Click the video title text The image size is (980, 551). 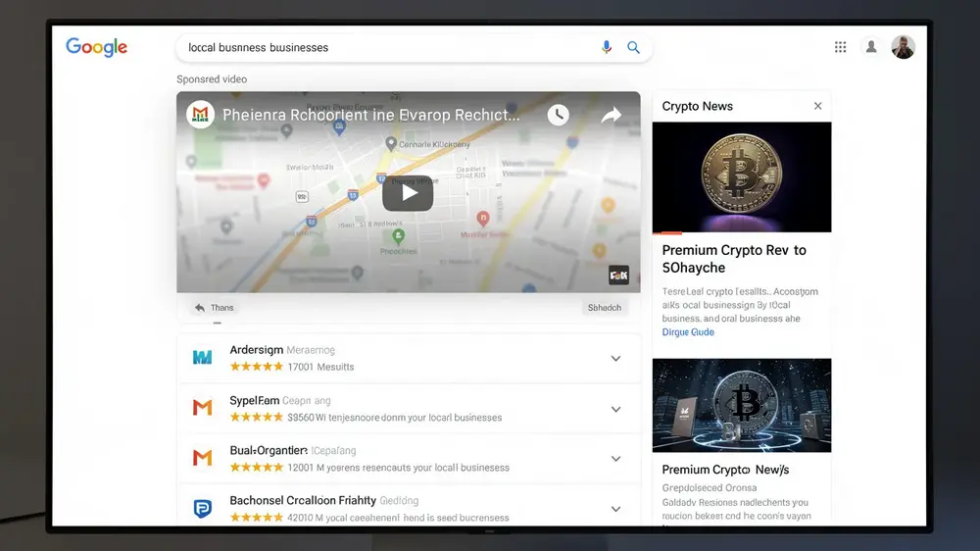tap(370, 115)
